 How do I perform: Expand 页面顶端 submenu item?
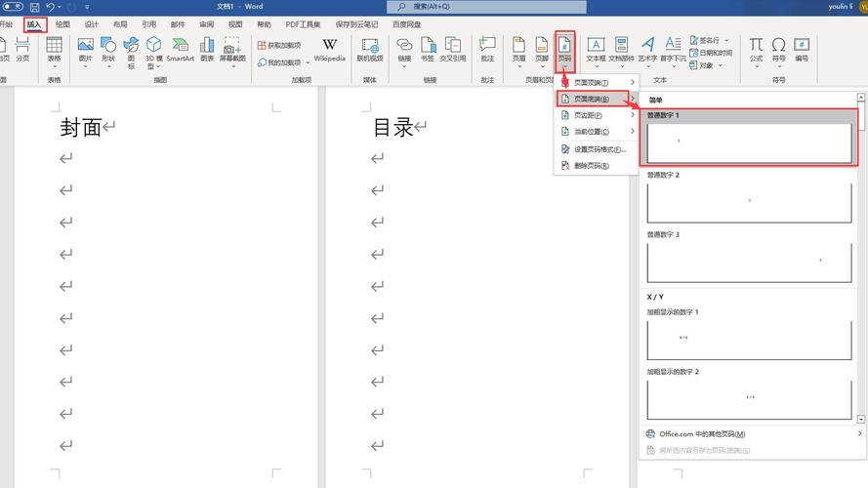coord(598,82)
